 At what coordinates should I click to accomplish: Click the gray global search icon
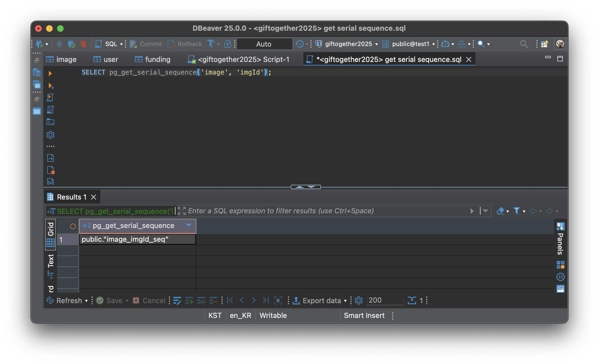click(524, 44)
